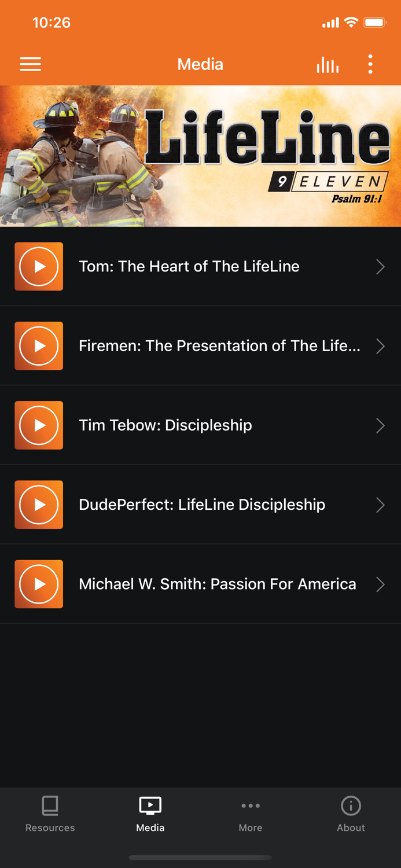Play "Tom: The Heart of The LifeLine"
Viewport: 401px width, 868px height.
[x=38, y=266]
